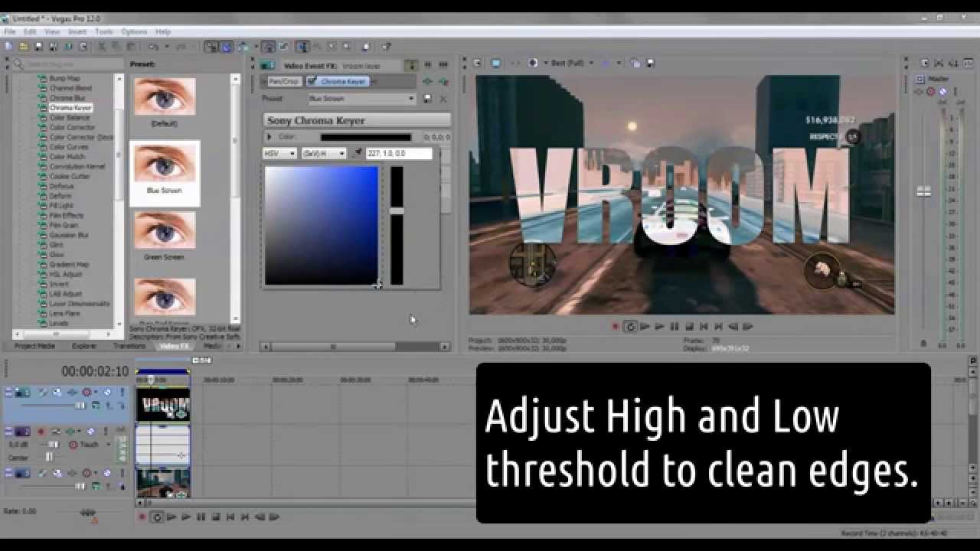Click Go to Start in timeline transport
Screen dimensions: 980x551
pos(230,517)
